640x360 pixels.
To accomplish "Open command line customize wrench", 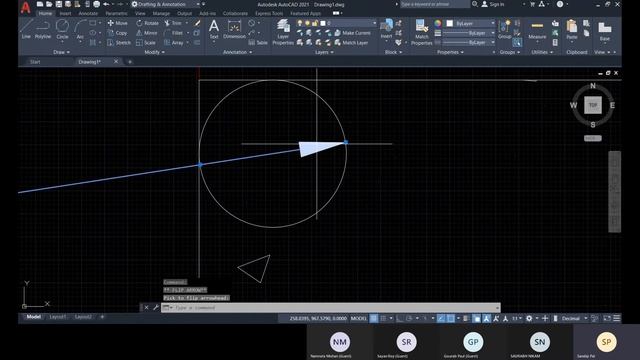I will coord(156,307).
